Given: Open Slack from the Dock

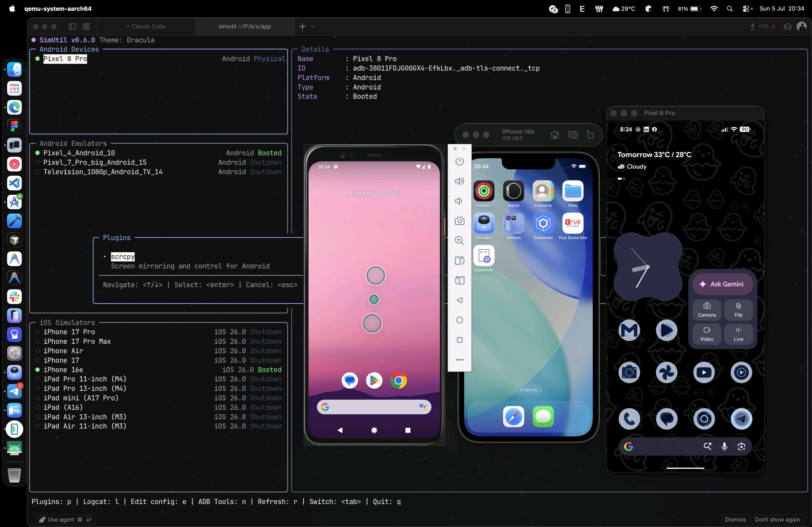Looking at the screenshot, I should pyautogui.click(x=14, y=297).
